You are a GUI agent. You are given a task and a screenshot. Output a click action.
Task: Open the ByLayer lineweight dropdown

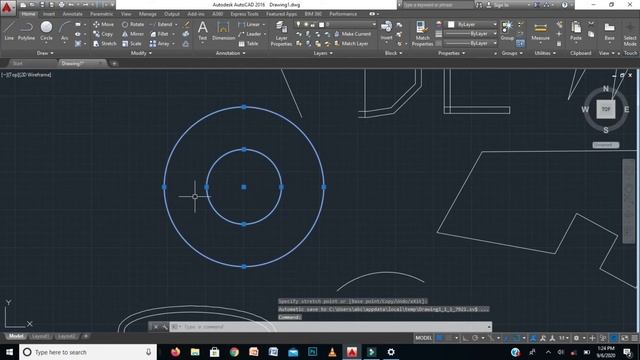tap(471, 34)
